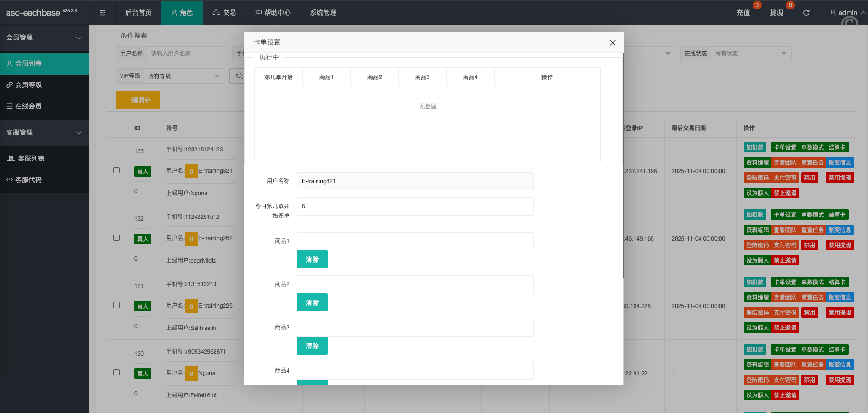The image size is (868, 413).
Task: Collapse the 会员管理 sidebar section
Action: (x=44, y=38)
